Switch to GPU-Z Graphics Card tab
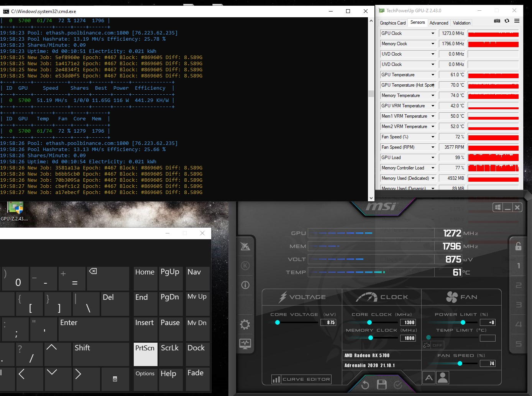This screenshot has height=396, width=532. pos(392,23)
